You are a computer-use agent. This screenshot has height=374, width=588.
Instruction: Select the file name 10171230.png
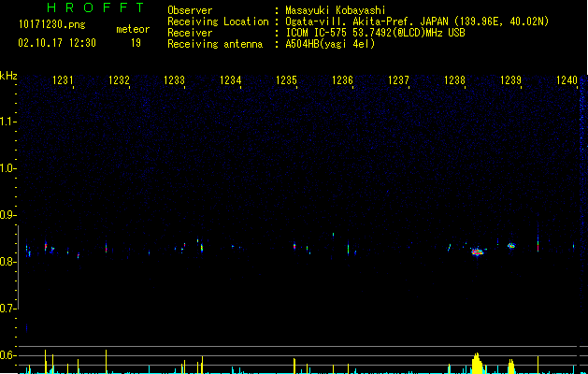tap(52, 25)
